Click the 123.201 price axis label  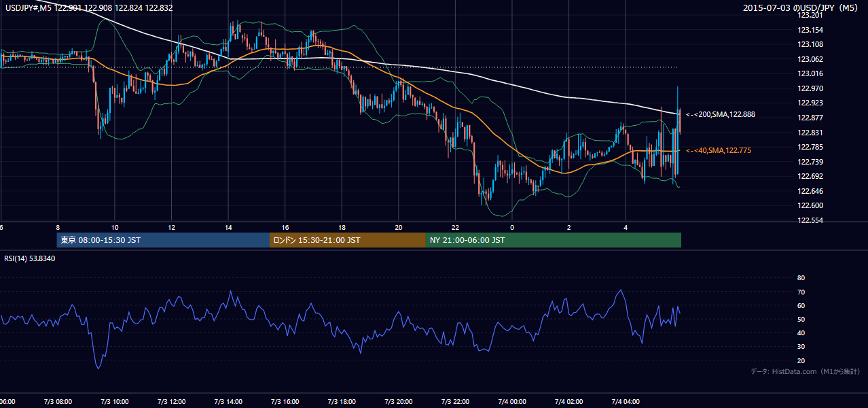pyautogui.click(x=810, y=15)
